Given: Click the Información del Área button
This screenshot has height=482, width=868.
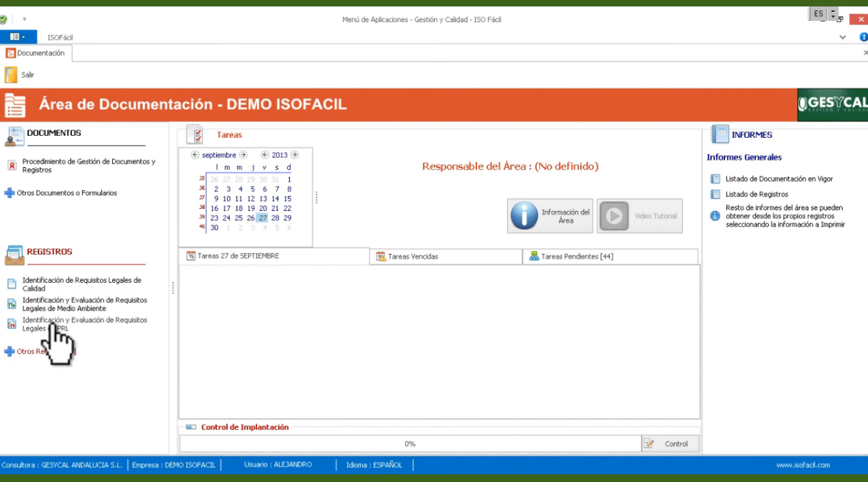Looking at the screenshot, I should [550, 216].
